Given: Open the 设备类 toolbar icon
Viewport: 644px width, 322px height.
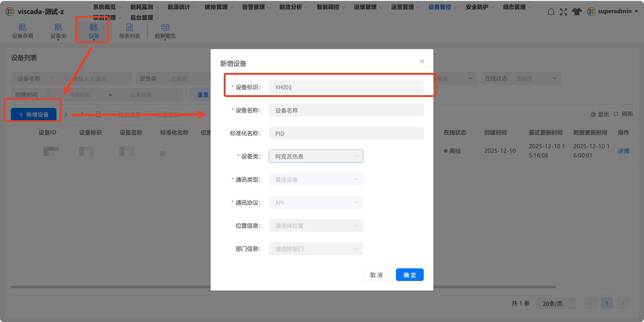Looking at the screenshot, I should click(x=58, y=31).
